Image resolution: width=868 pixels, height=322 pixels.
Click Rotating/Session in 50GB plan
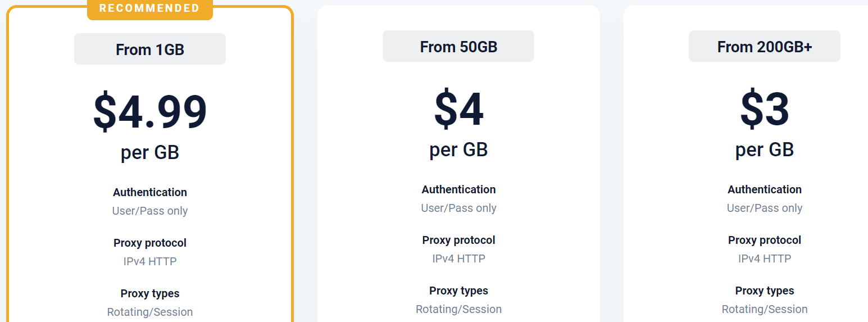tap(458, 309)
